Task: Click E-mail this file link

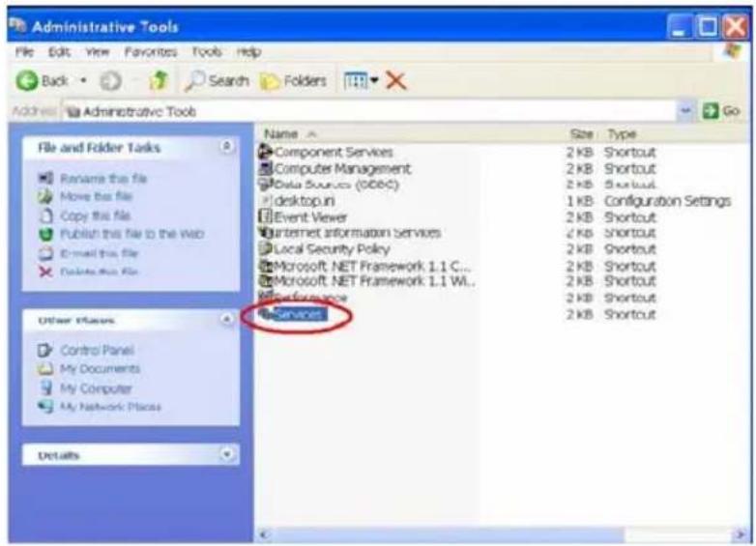Action: (99, 253)
